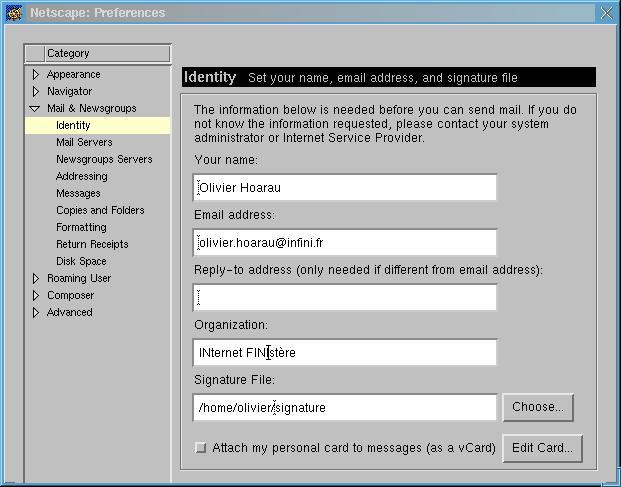Open the Copies and Folders preferences

click(x=100, y=210)
